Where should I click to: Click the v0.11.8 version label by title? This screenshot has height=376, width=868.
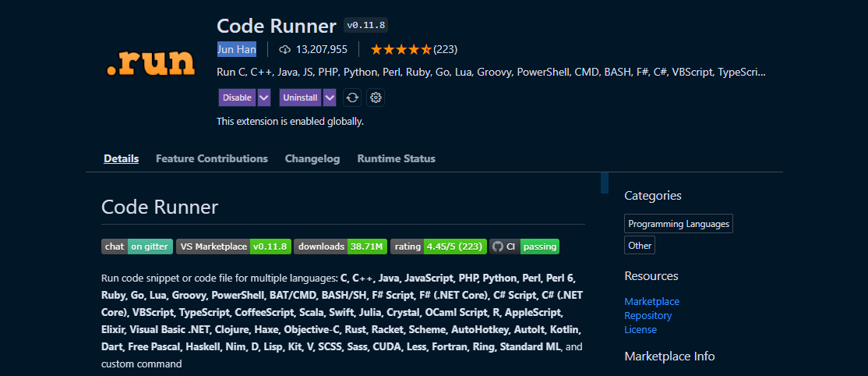point(365,25)
